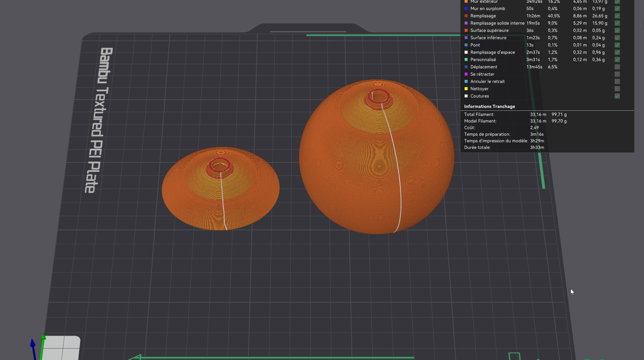The image size is (644, 360).
Task: Click the blue Mur en surplomb swatch
Action: point(466,9)
